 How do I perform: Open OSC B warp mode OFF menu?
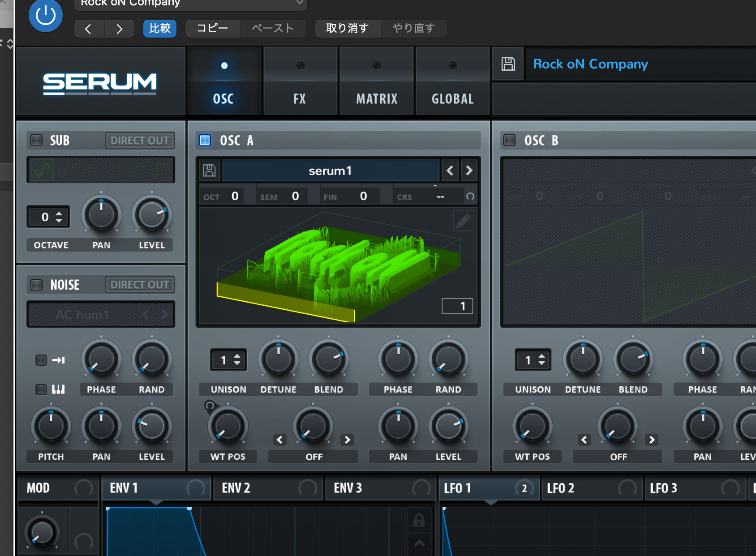click(618, 457)
